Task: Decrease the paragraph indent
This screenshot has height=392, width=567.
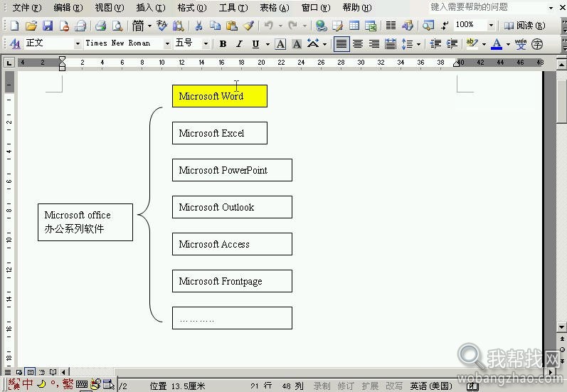Action: [x=435, y=44]
